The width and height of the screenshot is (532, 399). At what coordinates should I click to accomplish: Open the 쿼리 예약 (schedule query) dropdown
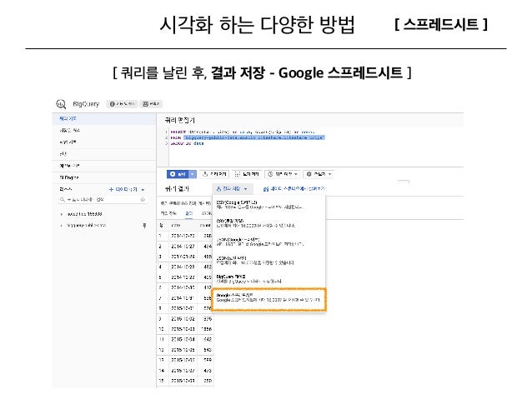click(x=283, y=174)
